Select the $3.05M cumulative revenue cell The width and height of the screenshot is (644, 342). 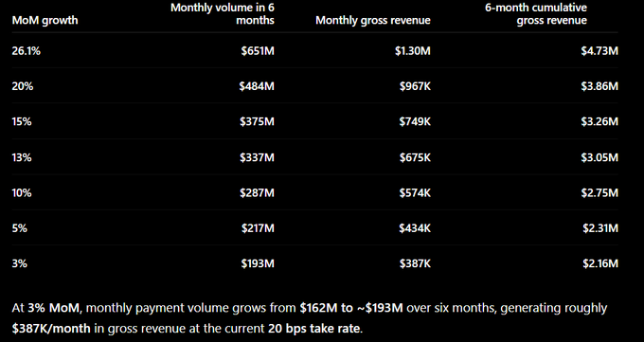click(599, 157)
